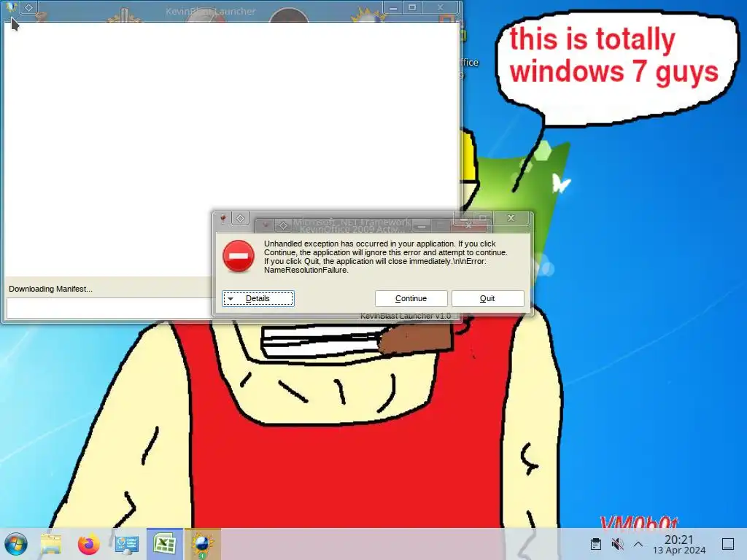
Task: Click the Quit button in error dialog
Action: click(487, 298)
